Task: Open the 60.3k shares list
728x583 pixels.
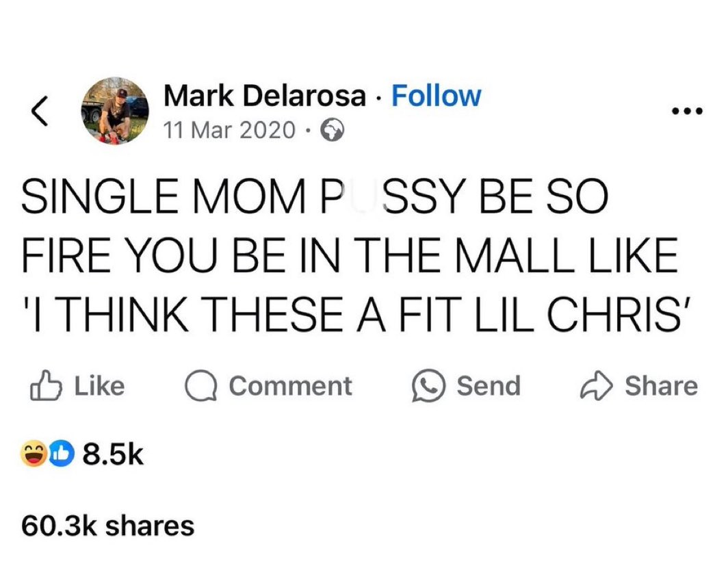Action: point(108,526)
